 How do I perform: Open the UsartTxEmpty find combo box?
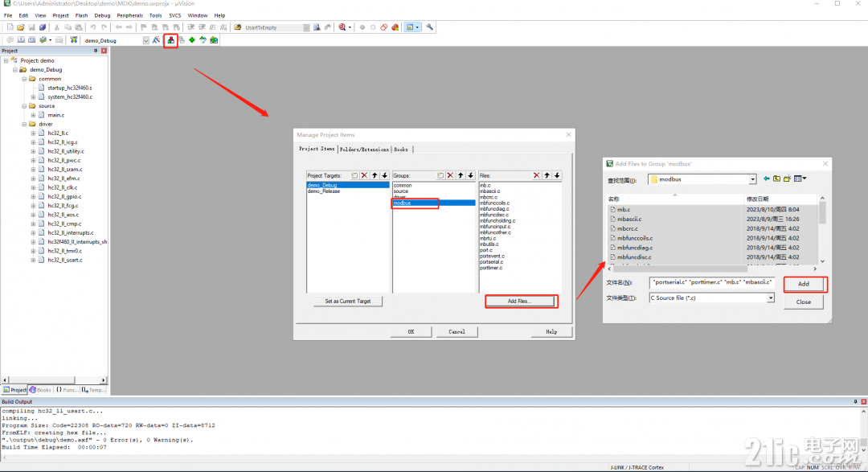tap(307, 27)
